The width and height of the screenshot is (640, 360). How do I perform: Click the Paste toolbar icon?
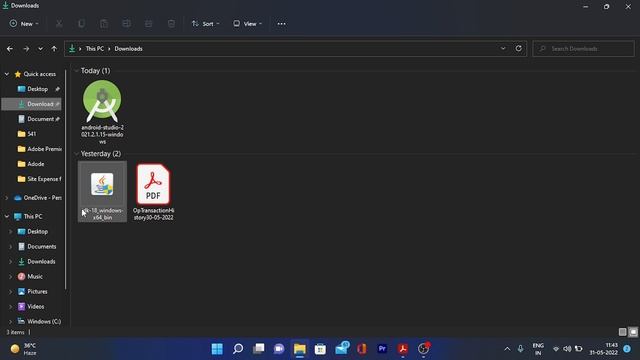pyautogui.click(x=104, y=24)
